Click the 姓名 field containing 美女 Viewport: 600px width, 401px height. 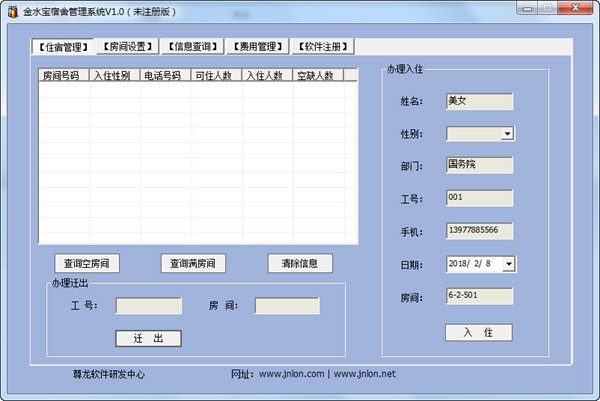click(479, 101)
